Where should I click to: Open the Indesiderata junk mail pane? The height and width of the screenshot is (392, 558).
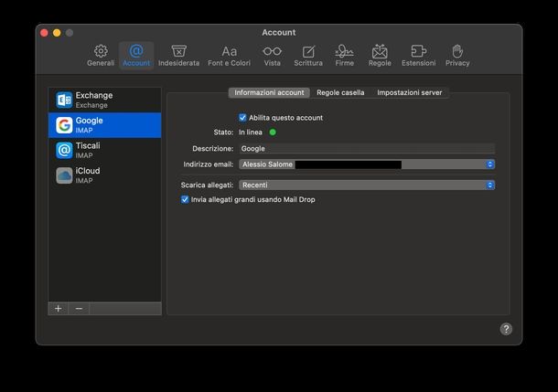tap(178, 55)
